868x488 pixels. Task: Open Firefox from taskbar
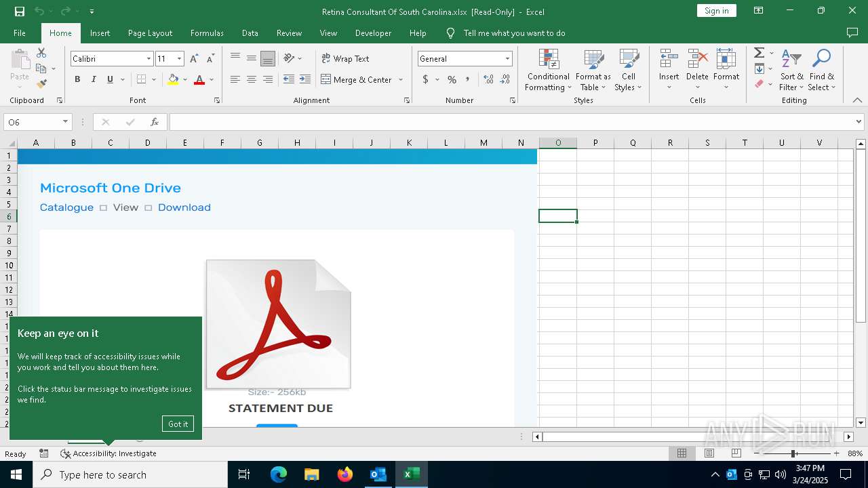[x=345, y=474]
